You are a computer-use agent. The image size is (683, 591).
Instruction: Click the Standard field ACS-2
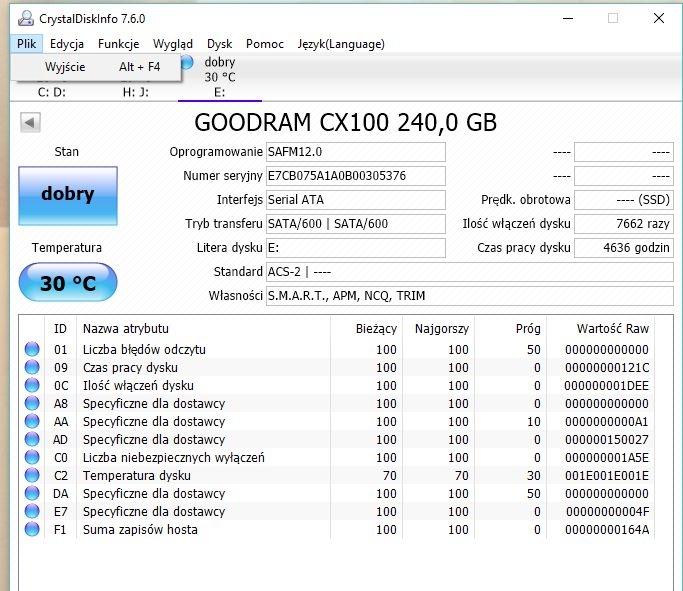point(470,271)
